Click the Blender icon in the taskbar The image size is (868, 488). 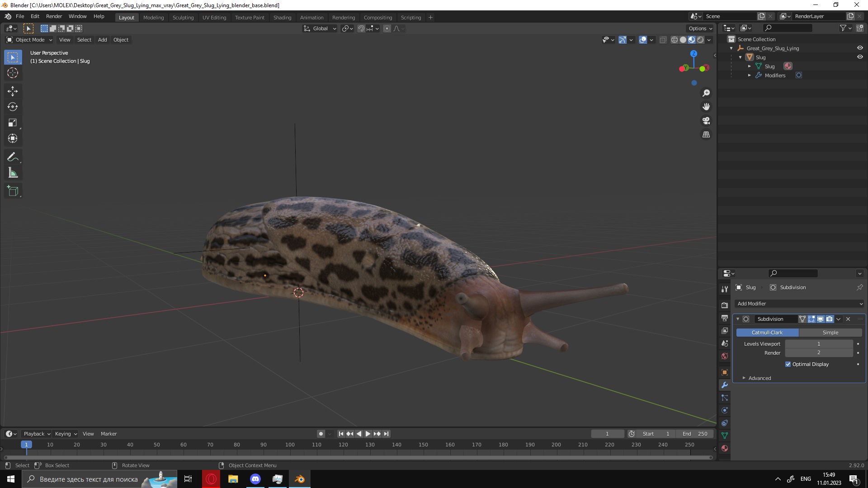tap(300, 479)
